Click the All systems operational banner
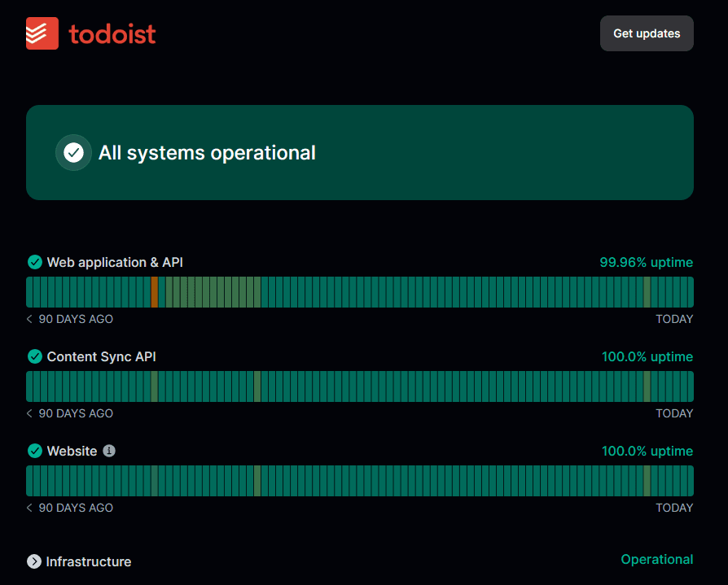This screenshot has height=585, width=728. (x=361, y=152)
